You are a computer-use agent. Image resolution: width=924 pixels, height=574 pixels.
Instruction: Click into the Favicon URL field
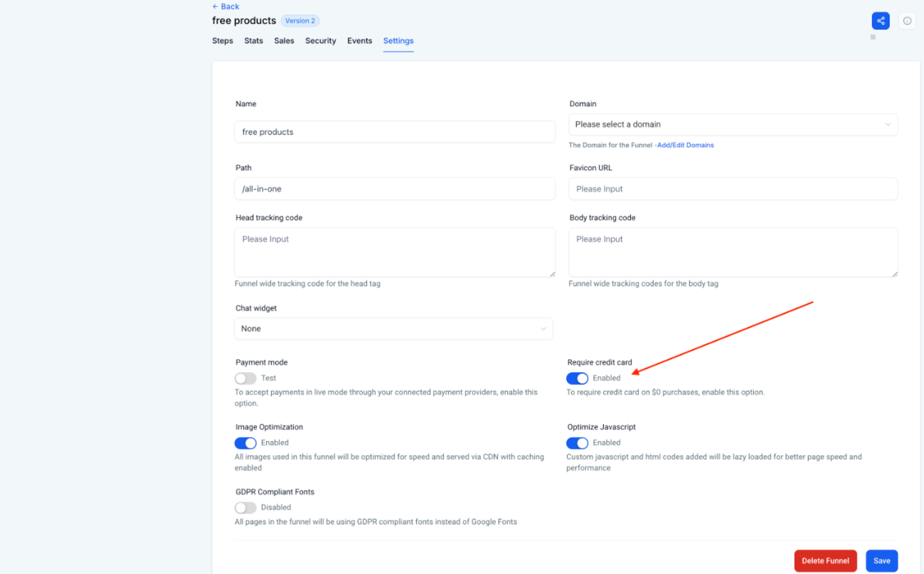pos(732,189)
